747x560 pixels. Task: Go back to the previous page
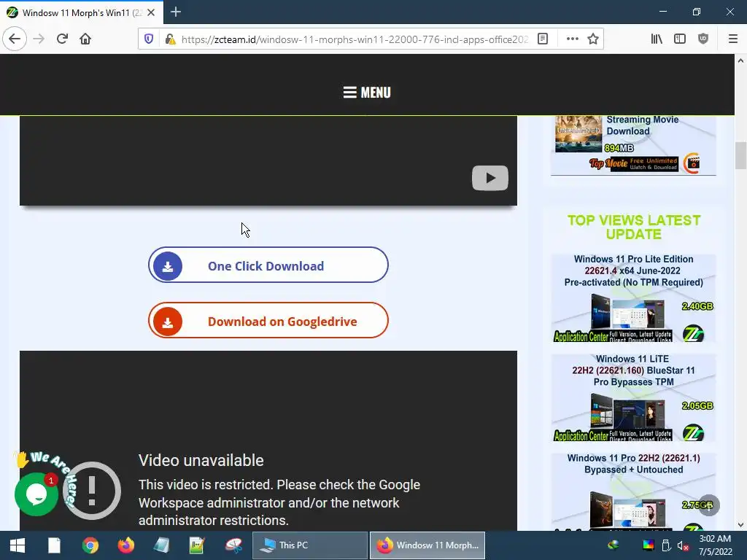coord(15,39)
